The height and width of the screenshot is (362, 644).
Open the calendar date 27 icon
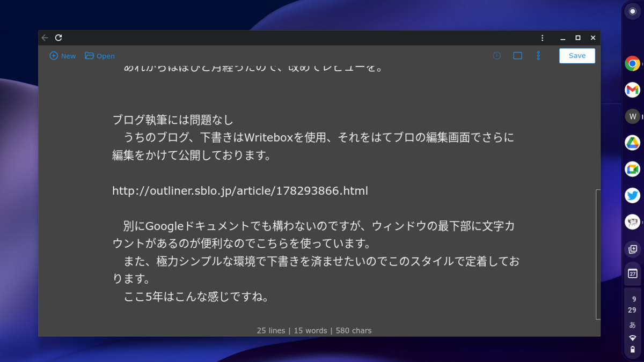(x=632, y=274)
